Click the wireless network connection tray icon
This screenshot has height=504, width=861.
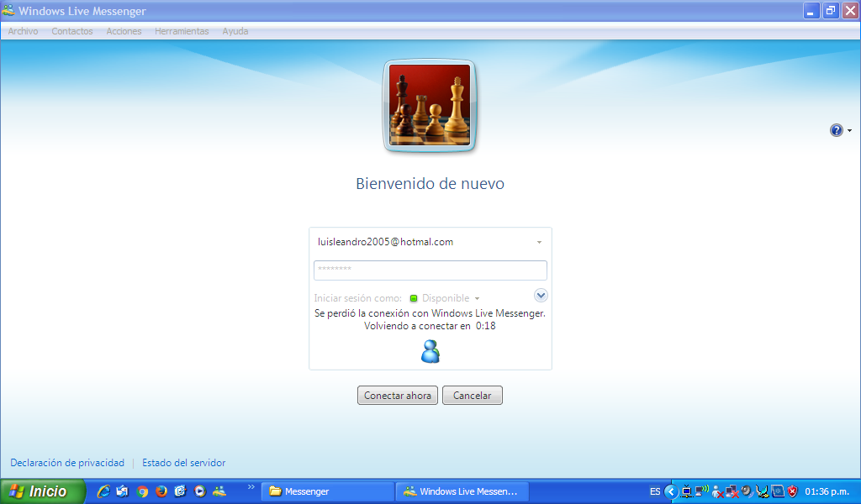pyautogui.click(x=702, y=491)
